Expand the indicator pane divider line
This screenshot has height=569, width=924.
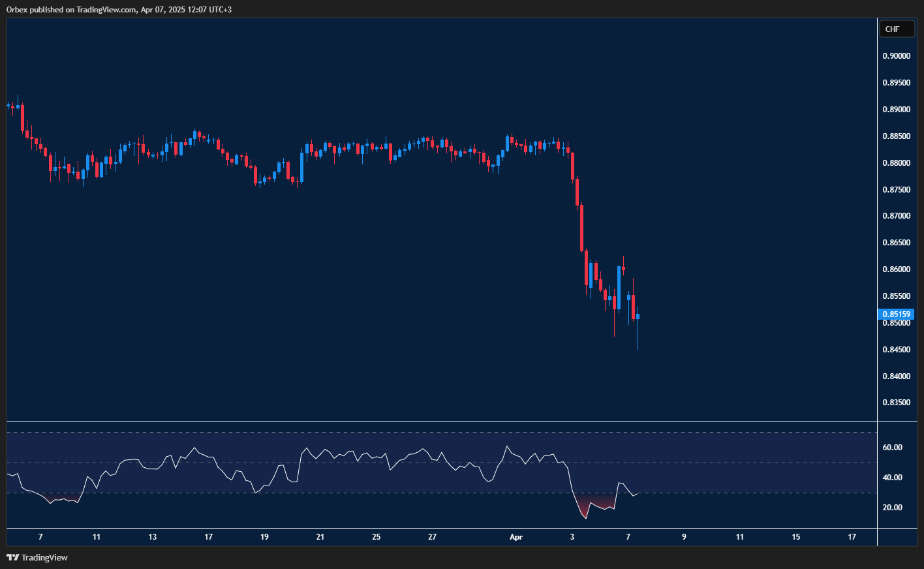coord(437,421)
